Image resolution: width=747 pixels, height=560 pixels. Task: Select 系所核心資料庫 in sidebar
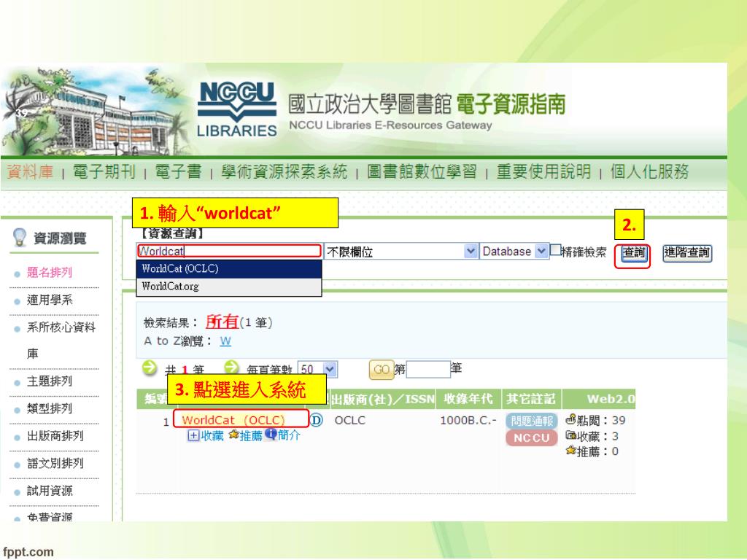[x=61, y=340]
